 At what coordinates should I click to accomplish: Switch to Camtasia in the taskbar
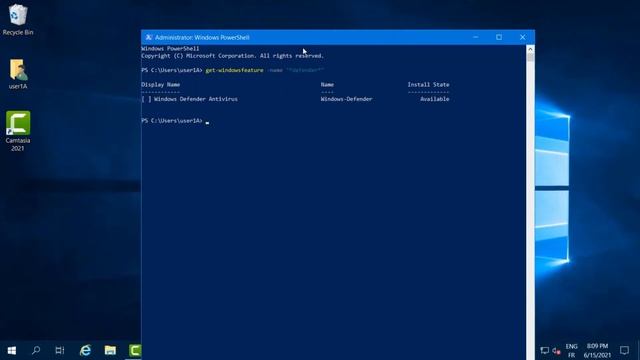point(134,350)
